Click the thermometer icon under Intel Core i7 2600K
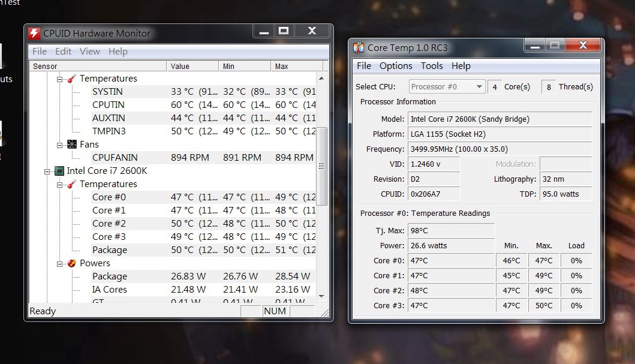 71,184
